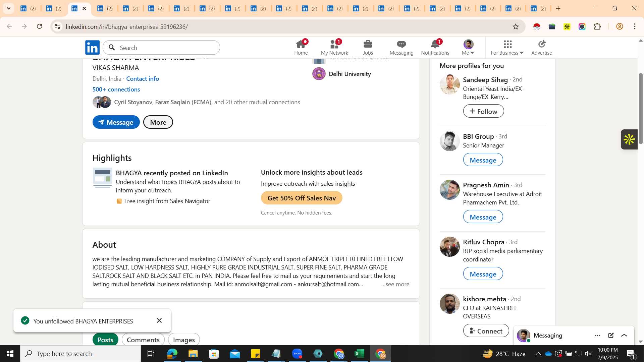Open a new browser tab
644x362 pixels.
coord(558,8)
